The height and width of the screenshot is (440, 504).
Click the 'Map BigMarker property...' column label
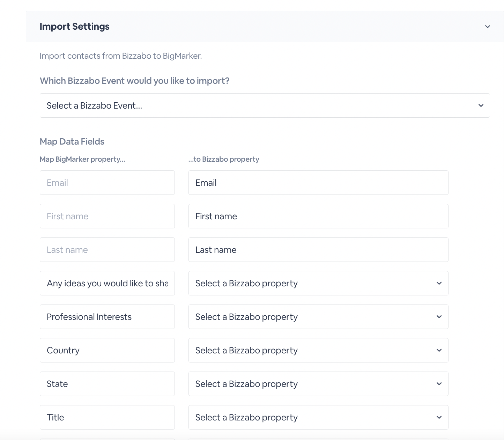82,159
